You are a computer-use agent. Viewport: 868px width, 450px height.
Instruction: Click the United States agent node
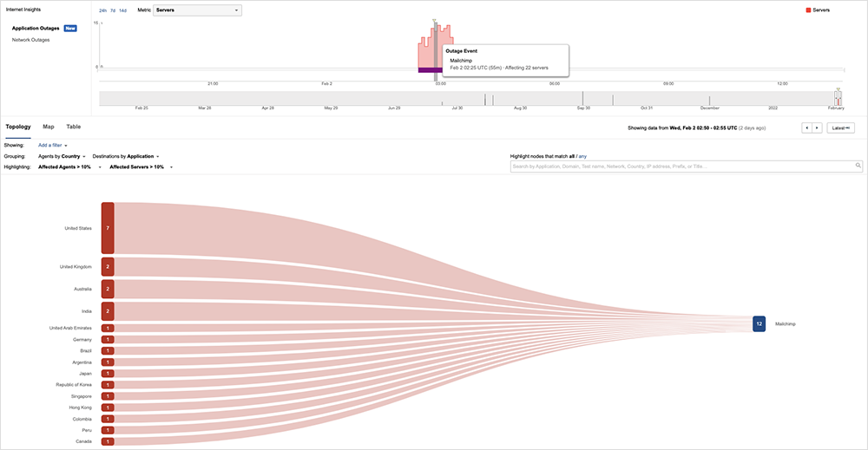[x=108, y=227]
